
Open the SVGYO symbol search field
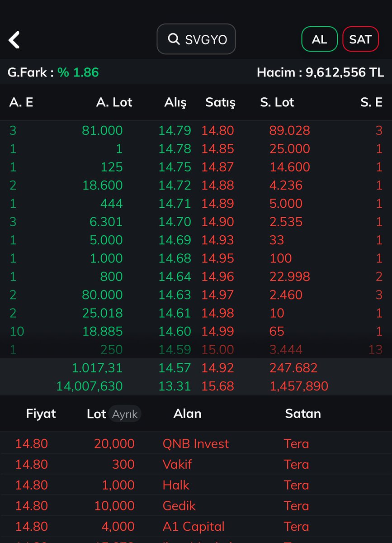click(196, 39)
